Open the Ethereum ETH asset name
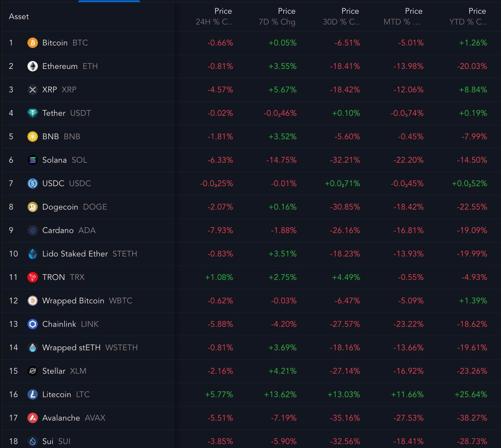 70,66
